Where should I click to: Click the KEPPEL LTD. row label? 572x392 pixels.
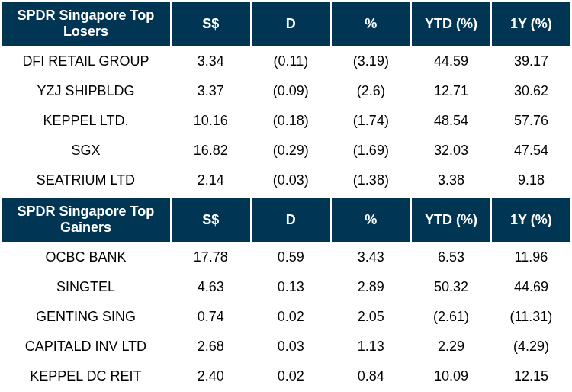(x=85, y=120)
